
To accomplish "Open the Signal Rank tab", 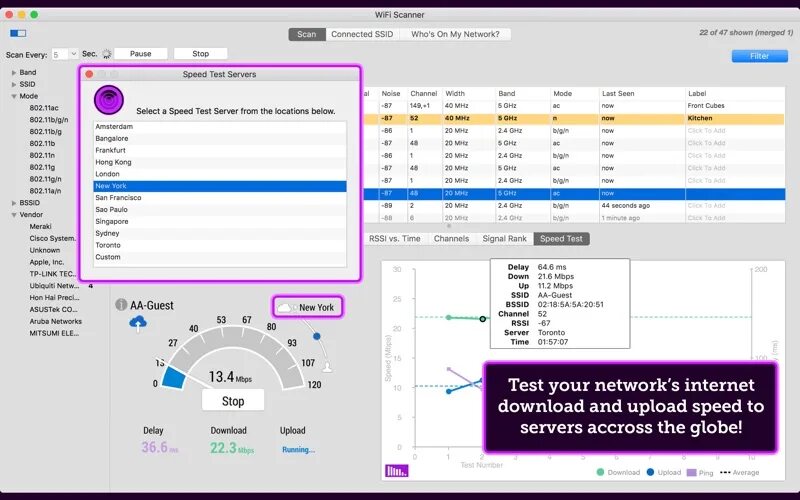I will (x=505, y=238).
